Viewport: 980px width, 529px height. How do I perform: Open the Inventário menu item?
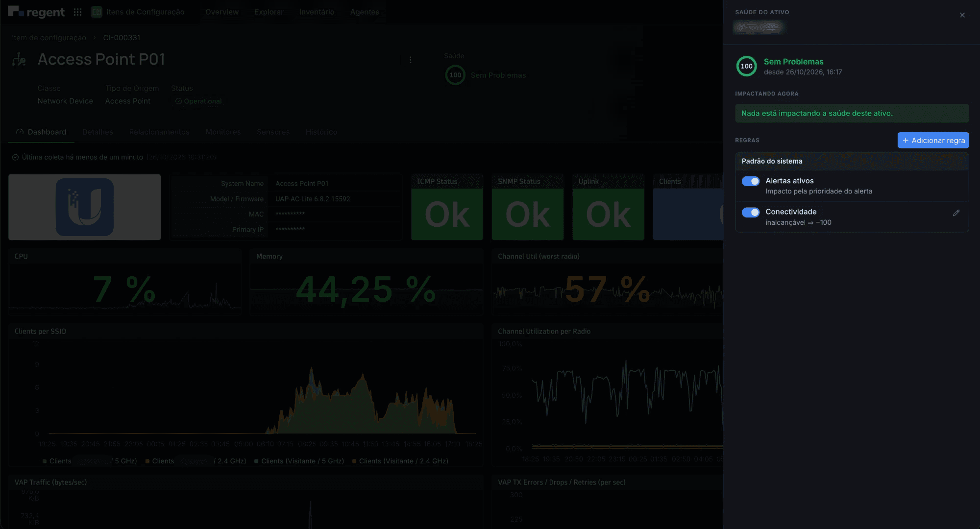pyautogui.click(x=317, y=12)
